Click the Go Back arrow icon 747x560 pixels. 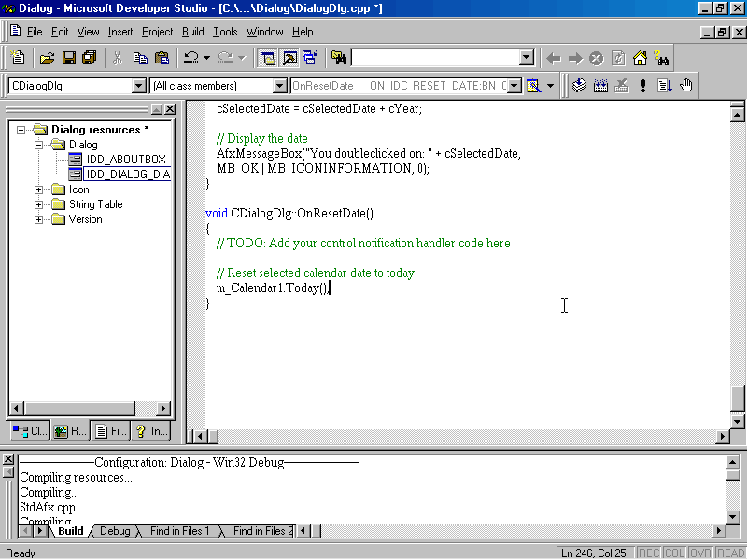click(553, 59)
